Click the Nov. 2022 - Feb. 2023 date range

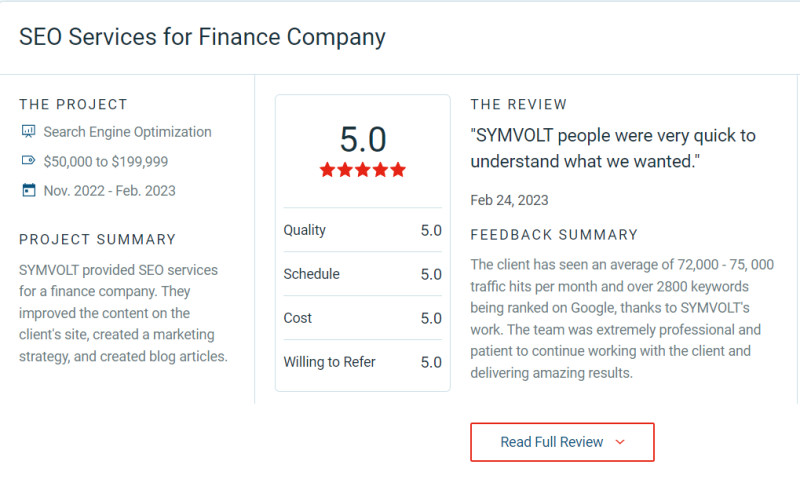click(110, 190)
